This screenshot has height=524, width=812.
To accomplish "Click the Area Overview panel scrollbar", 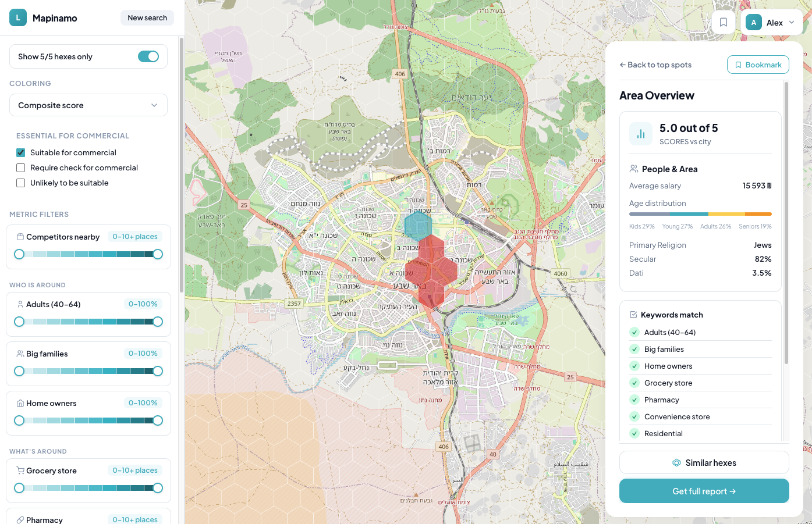I will point(786,223).
